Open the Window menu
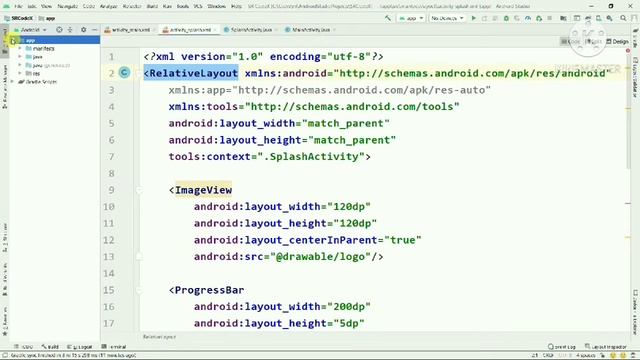The height and width of the screenshot is (360, 640). 216,7
